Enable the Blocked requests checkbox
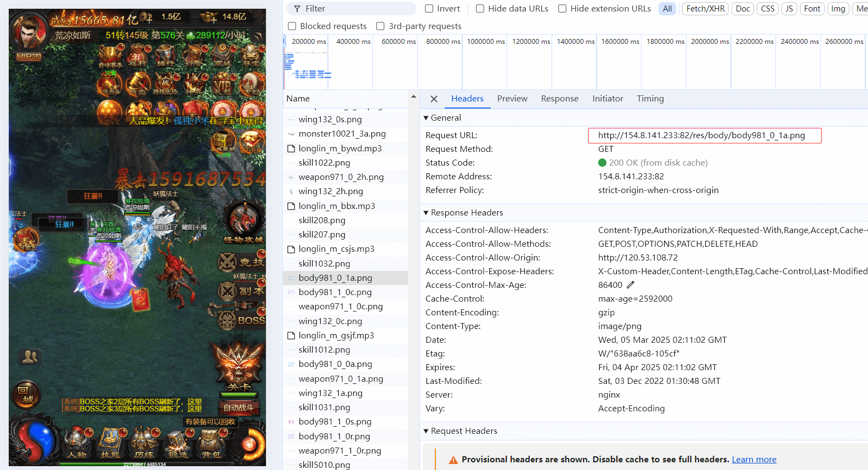The width and height of the screenshot is (868, 470). [x=292, y=26]
